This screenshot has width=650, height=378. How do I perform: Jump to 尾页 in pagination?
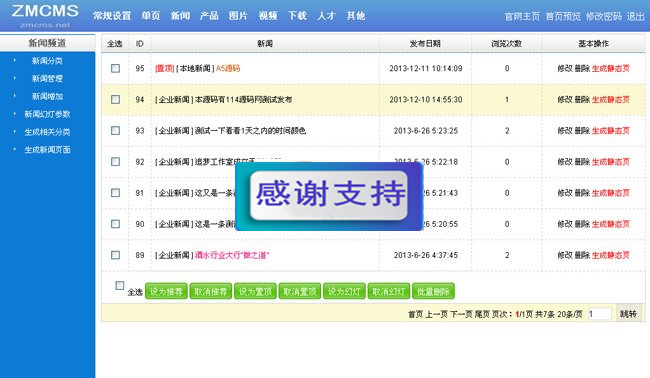[x=482, y=314]
